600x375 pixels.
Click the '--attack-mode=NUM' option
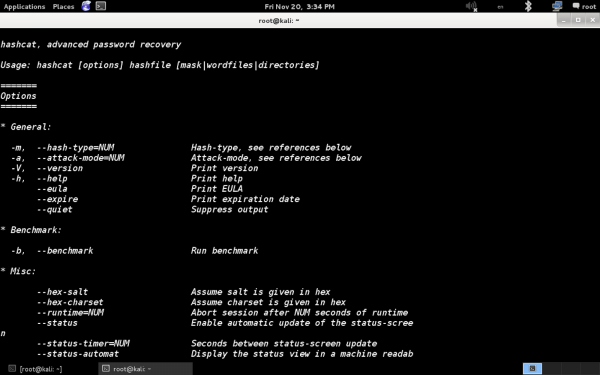tap(80, 158)
